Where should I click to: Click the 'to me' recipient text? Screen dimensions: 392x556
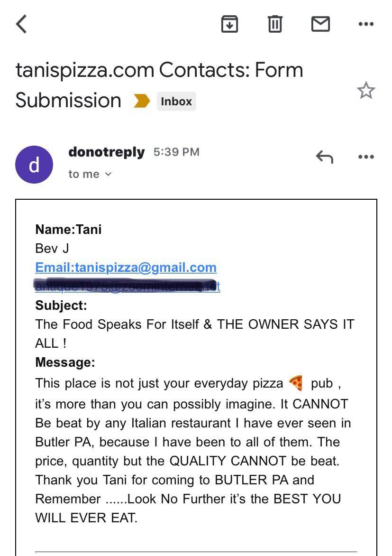point(84,174)
